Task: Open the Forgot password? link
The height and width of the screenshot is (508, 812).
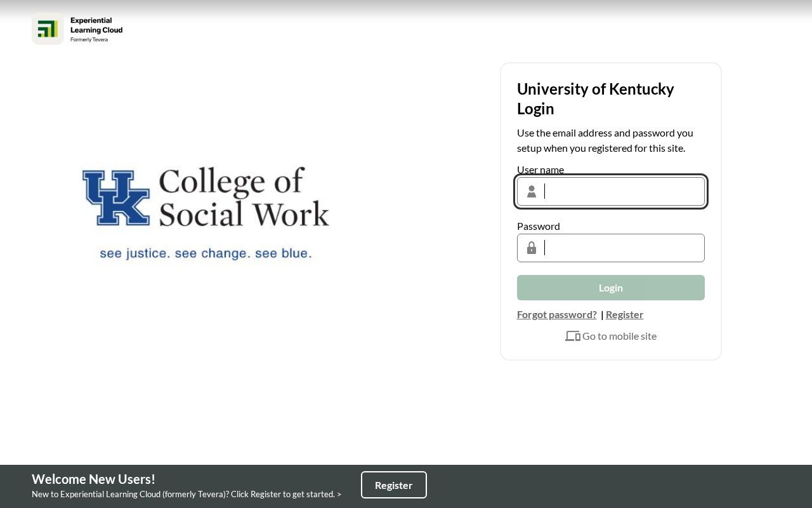Action: 557,314
